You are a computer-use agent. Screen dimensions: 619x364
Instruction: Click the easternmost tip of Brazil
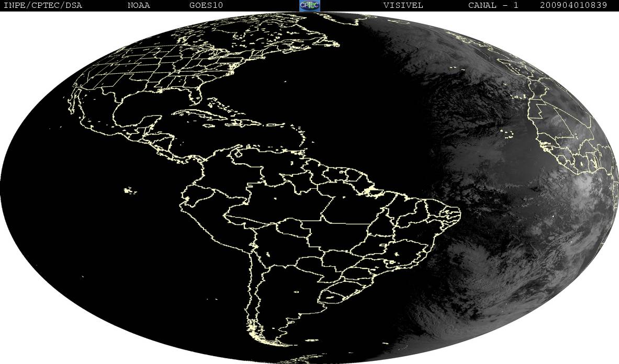point(460,213)
